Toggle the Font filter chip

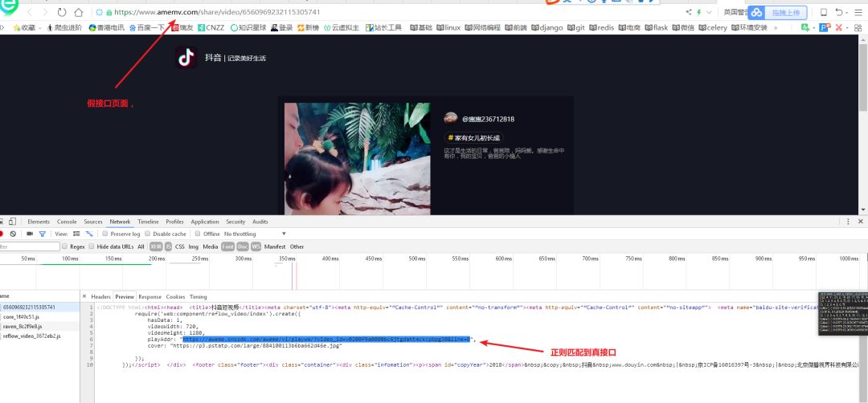pyautogui.click(x=227, y=246)
